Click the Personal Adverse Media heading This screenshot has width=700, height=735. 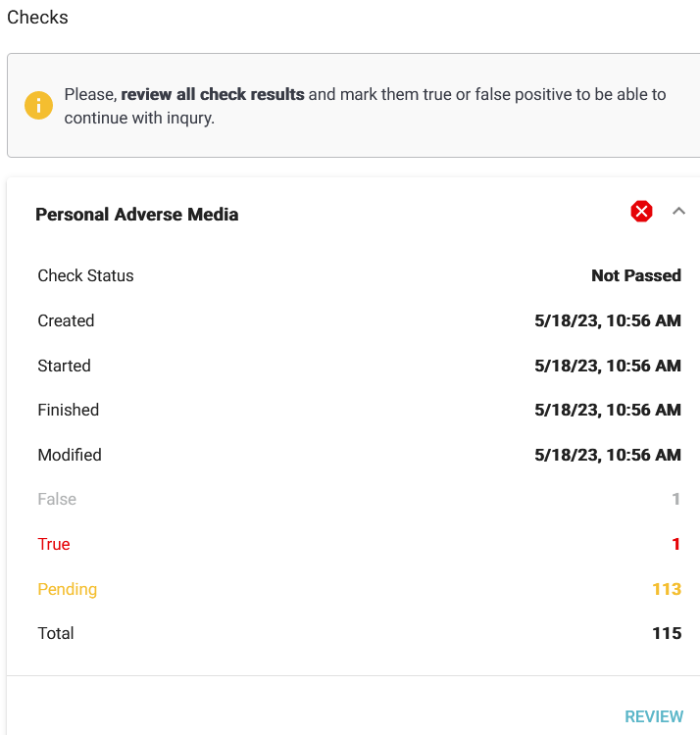[136, 215]
